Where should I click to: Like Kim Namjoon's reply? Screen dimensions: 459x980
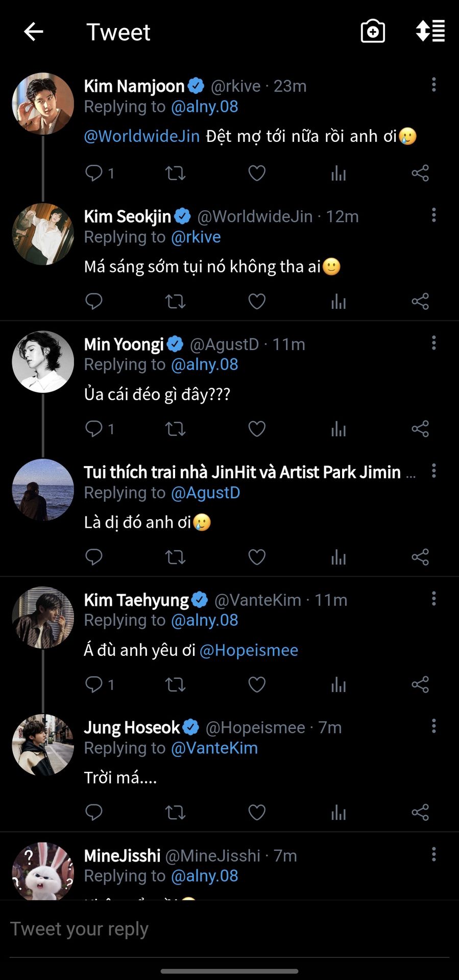click(x=257, y=174)
